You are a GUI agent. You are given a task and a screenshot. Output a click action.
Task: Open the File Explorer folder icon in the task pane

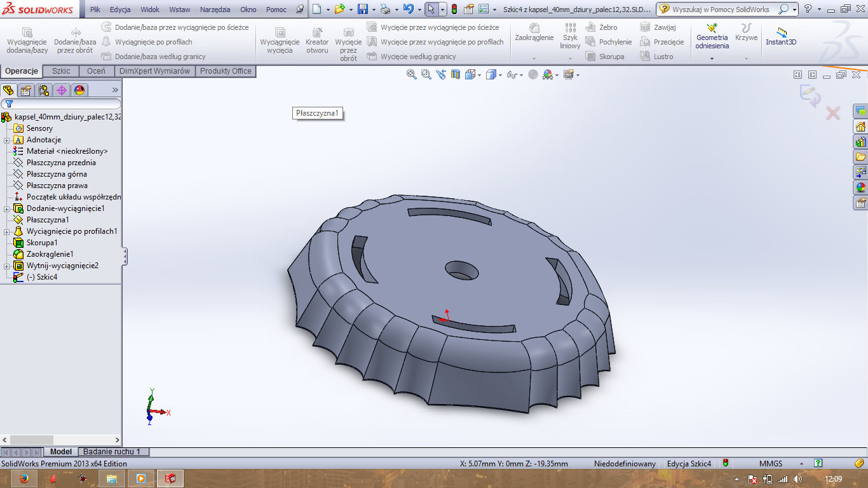pos(861,157)
